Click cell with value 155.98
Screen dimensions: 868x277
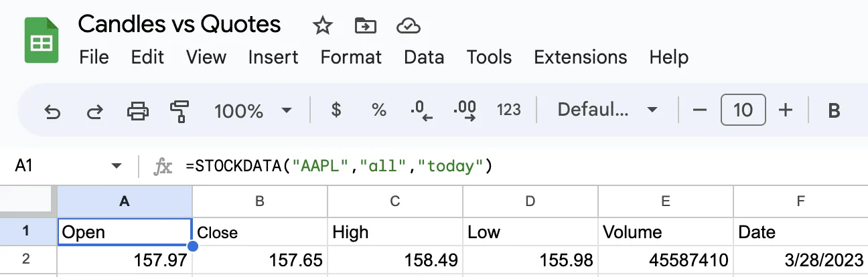pos(530,260)
